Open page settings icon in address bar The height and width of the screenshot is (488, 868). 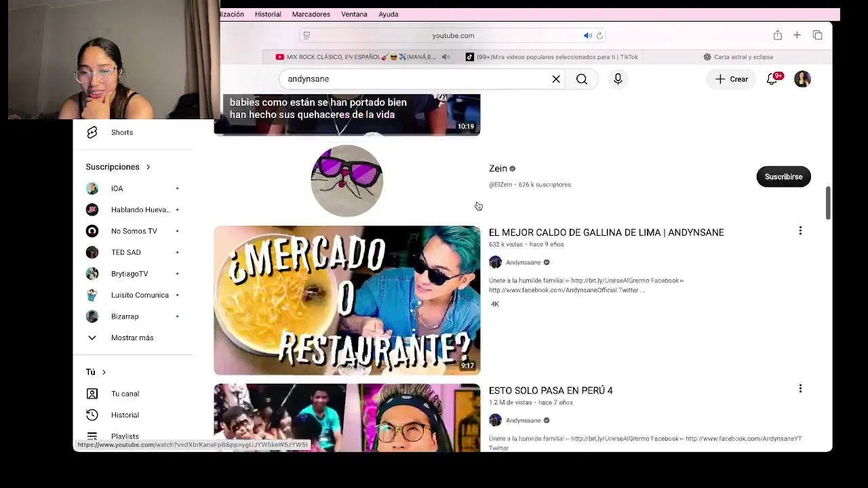[307, 36]
